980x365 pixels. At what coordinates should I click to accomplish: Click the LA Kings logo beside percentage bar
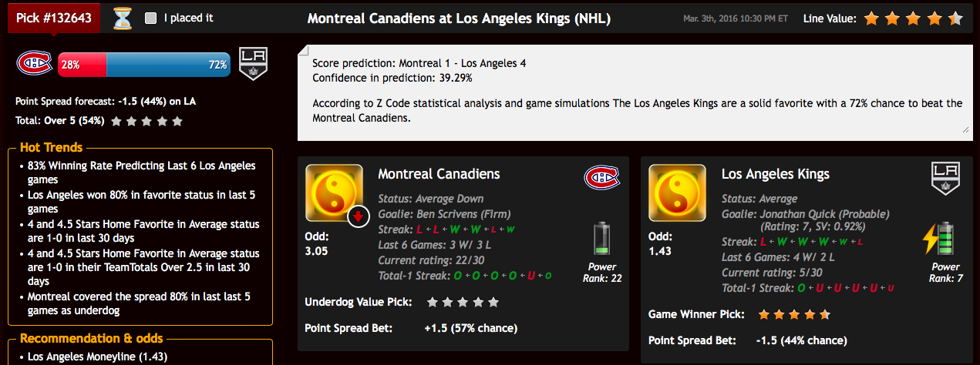252,64
